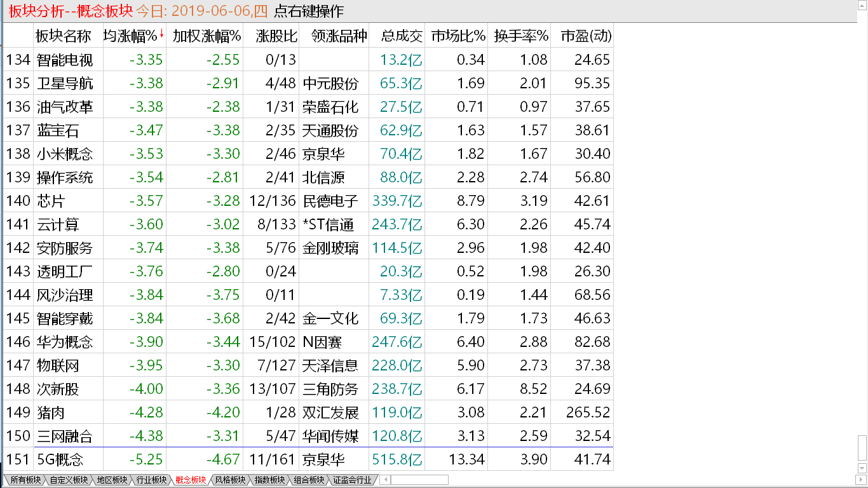Select the 华为概念 sector row
The width and height of the screenshot is (868, 488).
click(308, 342)
